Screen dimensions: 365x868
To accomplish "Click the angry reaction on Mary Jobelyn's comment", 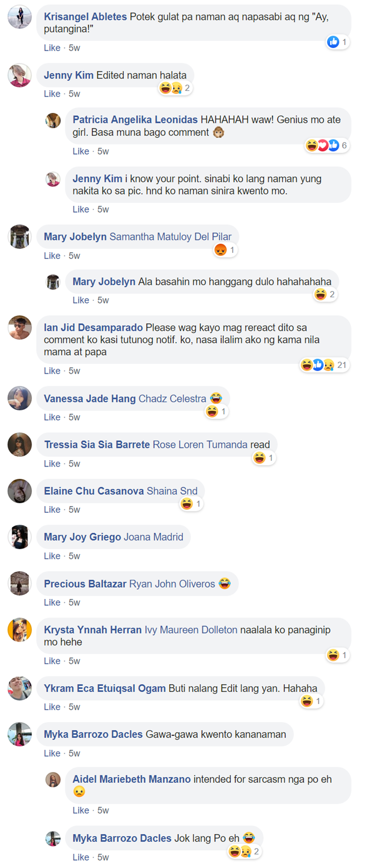I will [220, 250].
